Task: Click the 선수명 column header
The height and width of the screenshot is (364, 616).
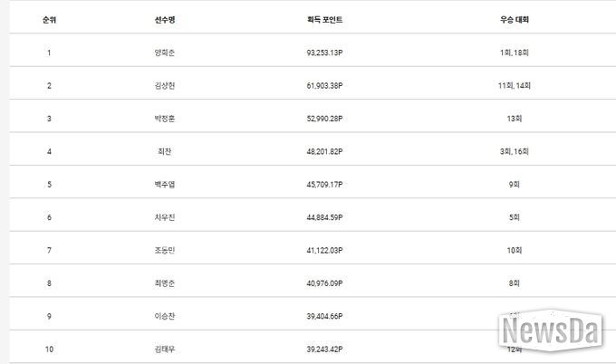Action: tap(164, 19)
